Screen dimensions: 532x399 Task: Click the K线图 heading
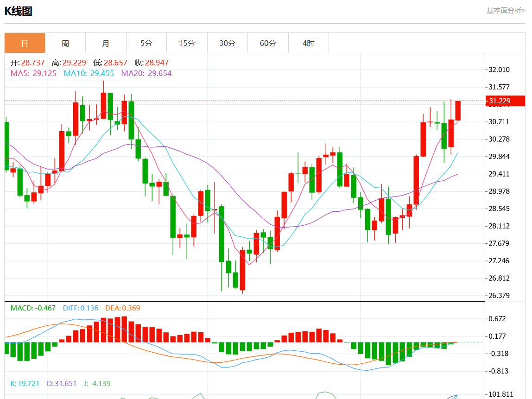(x=19, y=11)
